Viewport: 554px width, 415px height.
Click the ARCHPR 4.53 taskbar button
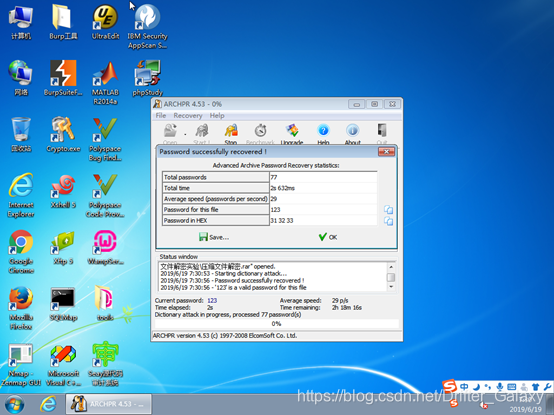[108, 404]
